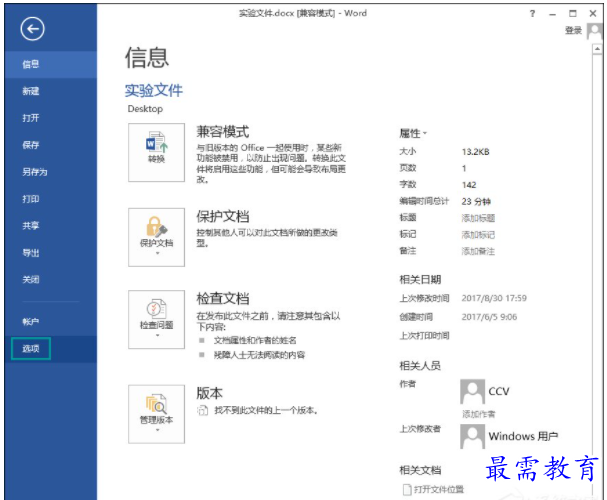Screen dimensions: 607x500
Task: Select the 导出 (Export) menu item
Action: (x=51, y=253)
